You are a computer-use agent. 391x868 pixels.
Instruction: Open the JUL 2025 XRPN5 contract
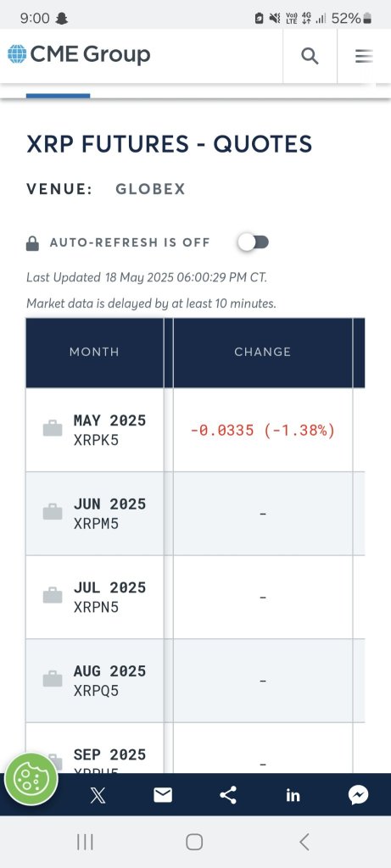point(109,597)
